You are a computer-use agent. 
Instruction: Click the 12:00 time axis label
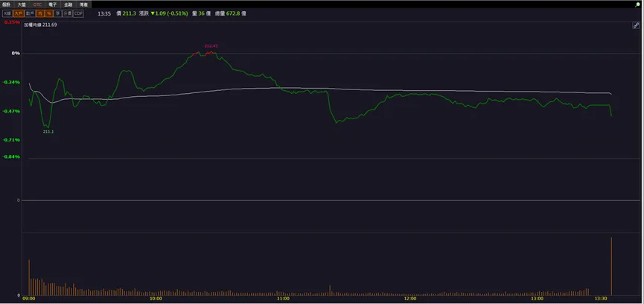coord(410,299)
